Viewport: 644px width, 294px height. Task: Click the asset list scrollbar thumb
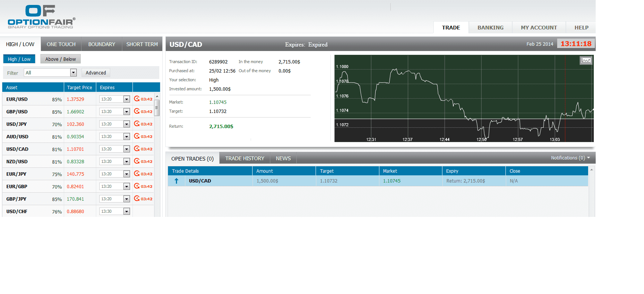[157, 108]
